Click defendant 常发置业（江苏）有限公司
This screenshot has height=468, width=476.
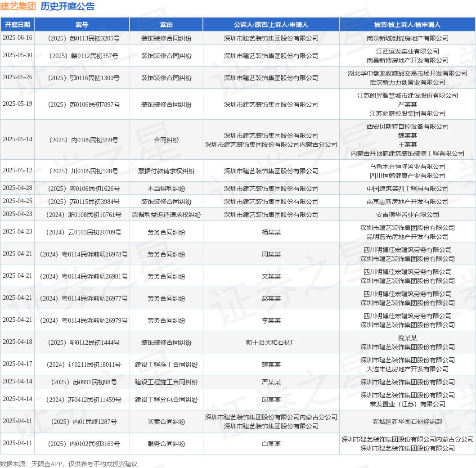[x=408, y=404]
